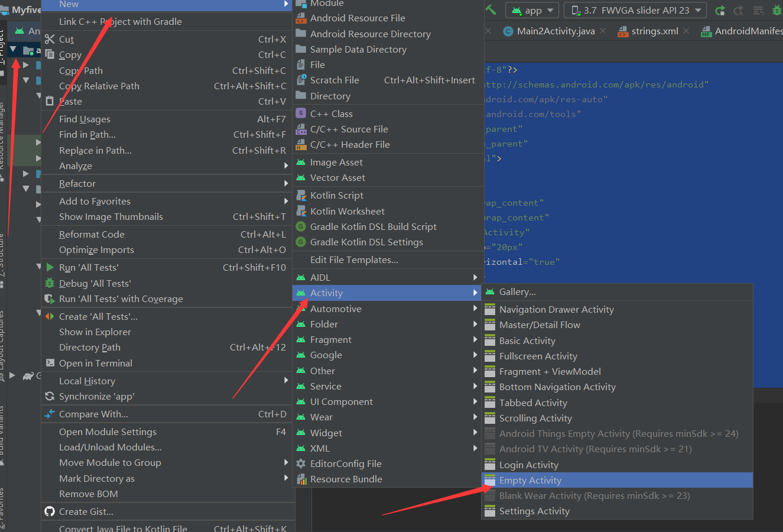This screenshot has width=783, height=532.
Task: Click Edit File Templates...
Action: coord(389,259)
